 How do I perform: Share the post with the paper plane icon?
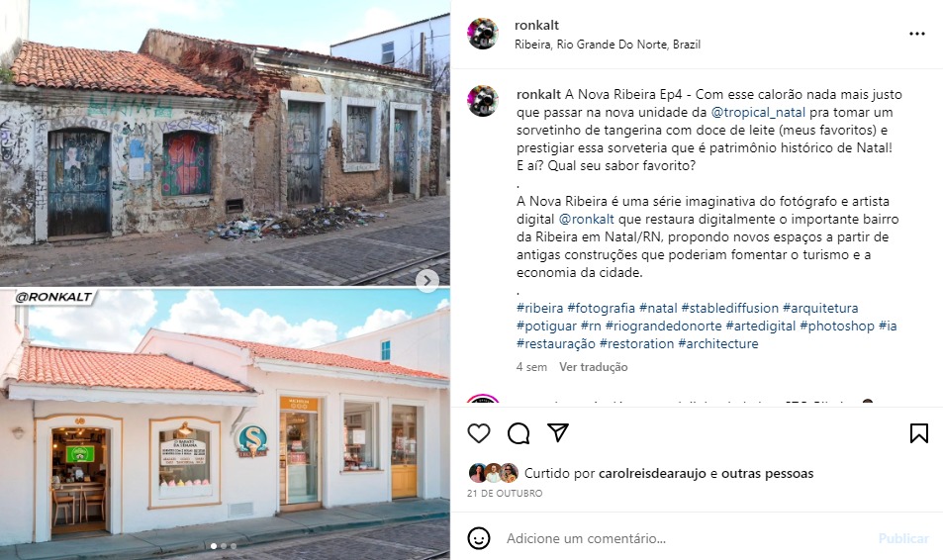coord(558,433)
